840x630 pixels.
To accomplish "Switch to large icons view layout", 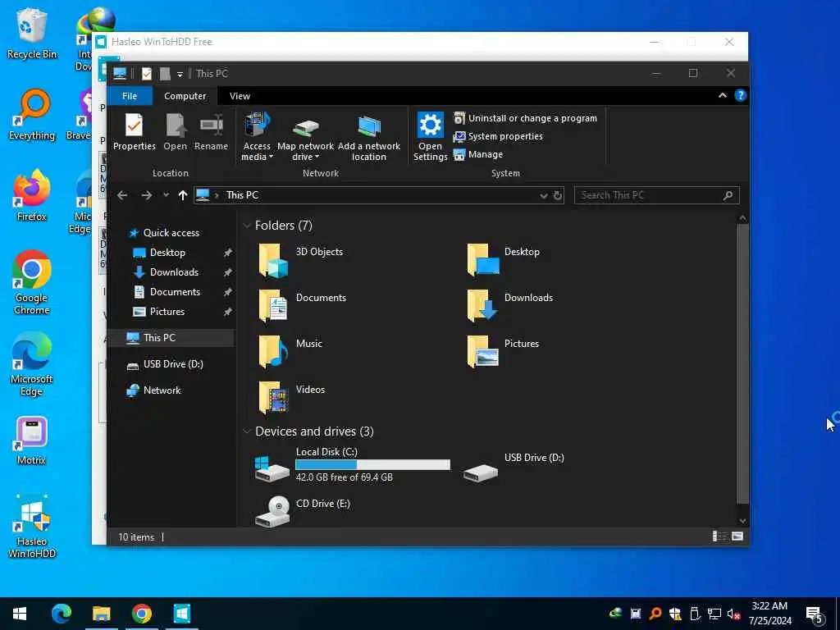I will (x=737, y=536).
